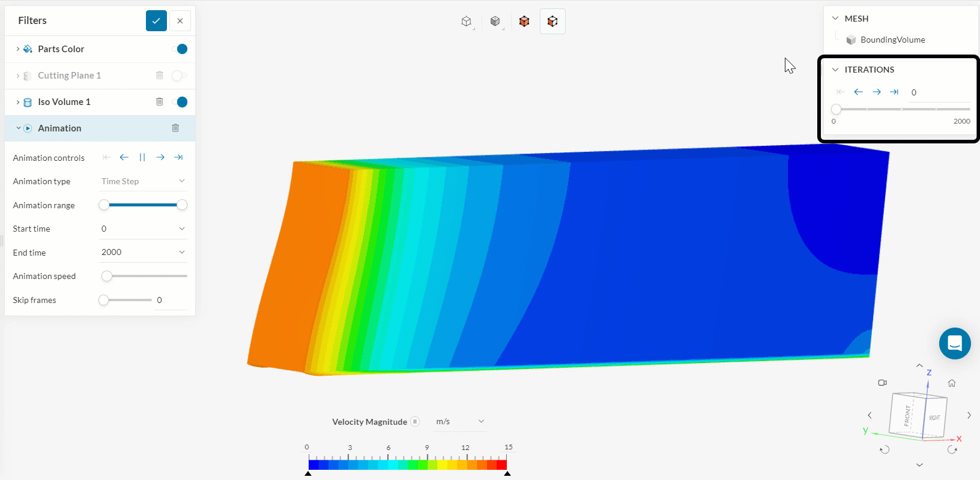Toggle Parts Color visibility switch
980x480 pixels.
coord(180,49)
